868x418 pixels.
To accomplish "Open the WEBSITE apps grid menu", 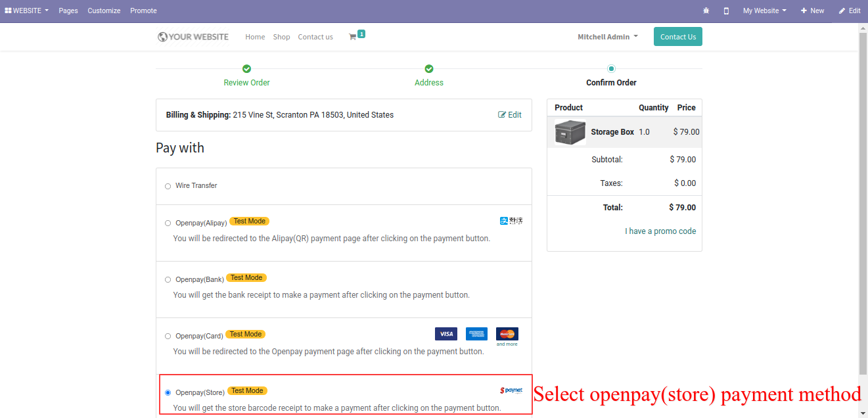I will [27, 11].
